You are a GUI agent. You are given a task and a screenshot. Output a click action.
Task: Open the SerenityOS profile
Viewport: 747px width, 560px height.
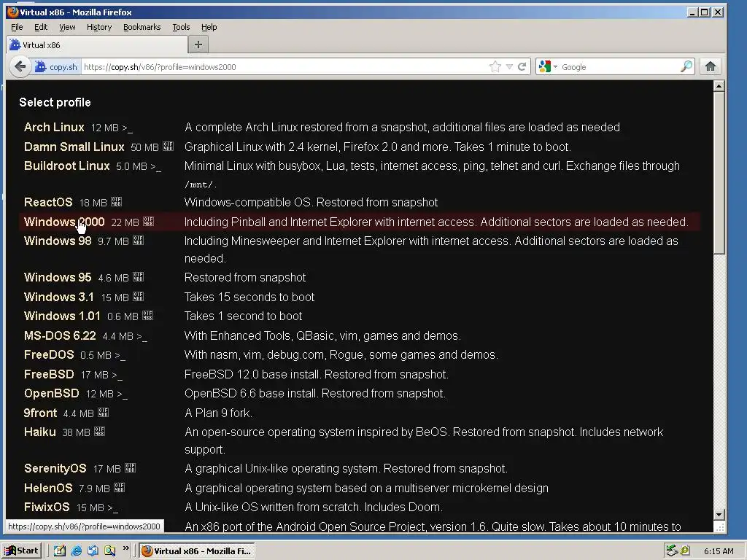click(55, 468)
